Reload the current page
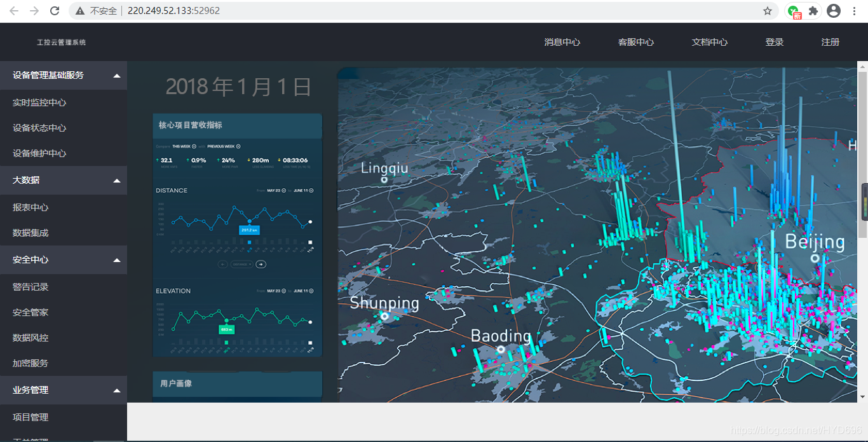The height and width of the screenshot is (442, 868). click(55, 11)
